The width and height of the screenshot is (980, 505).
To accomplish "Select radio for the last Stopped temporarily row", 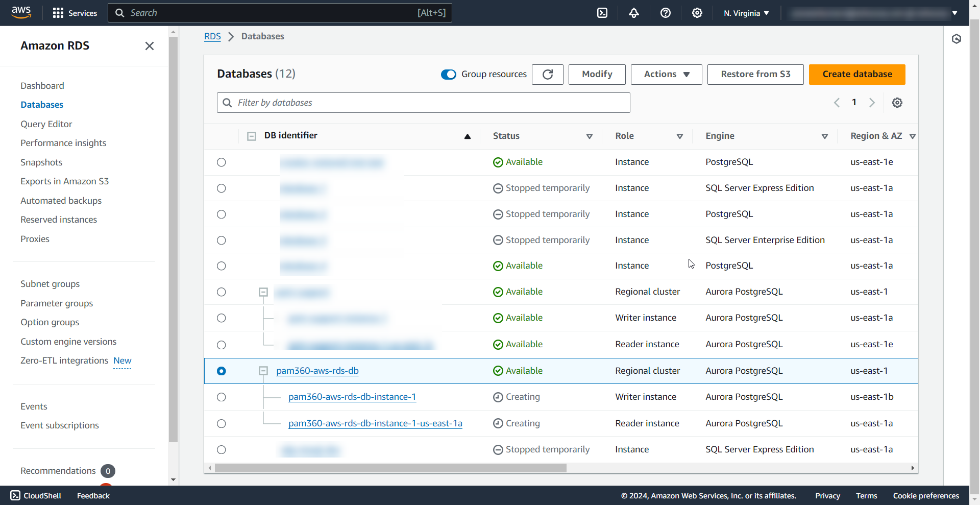I will pos(222,450).
